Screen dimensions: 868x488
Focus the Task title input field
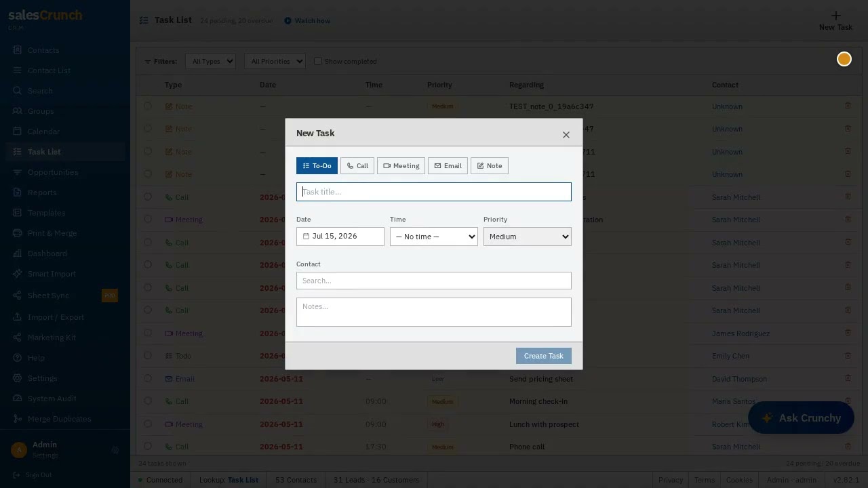click(434, 192)
